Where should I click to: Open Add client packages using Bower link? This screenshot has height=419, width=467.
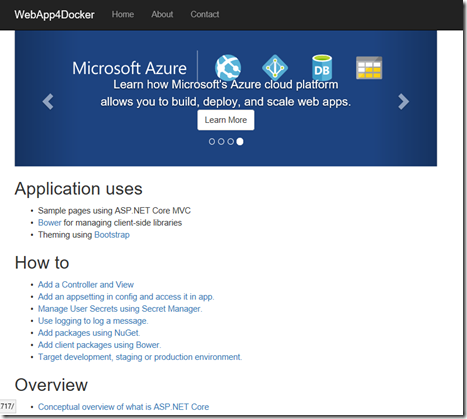(99, 345)
